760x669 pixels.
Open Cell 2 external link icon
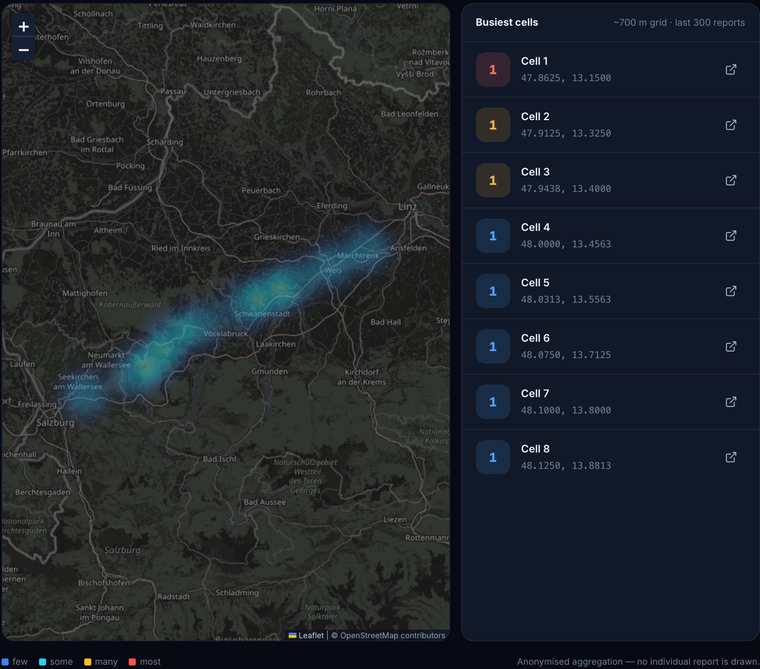coord(731,125)
